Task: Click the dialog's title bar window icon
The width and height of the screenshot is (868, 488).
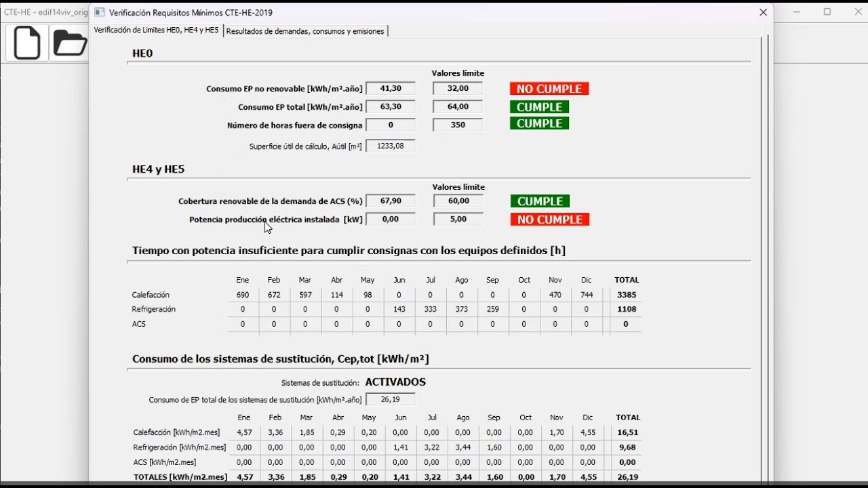Action: coord(100,12)
